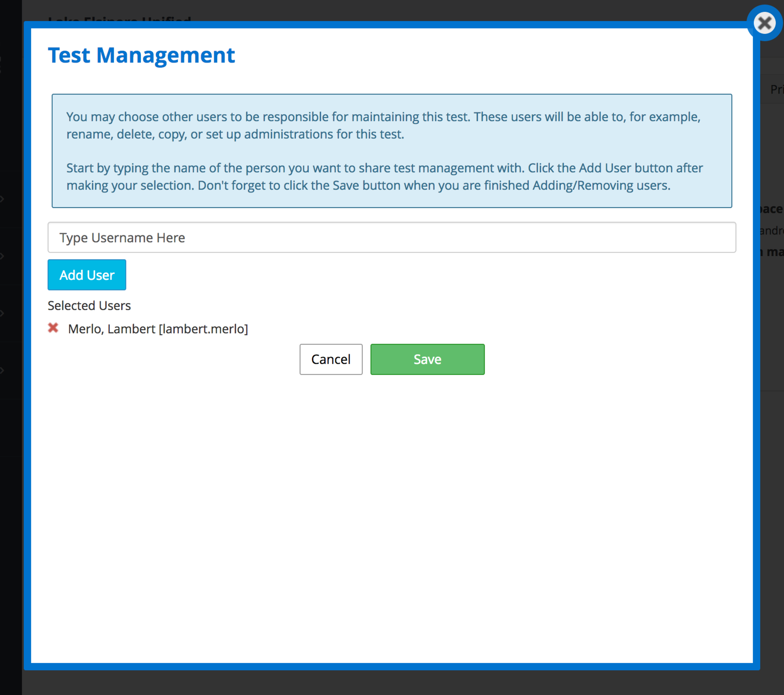Click the Test Management dialog title

click(x=141, y=55)
